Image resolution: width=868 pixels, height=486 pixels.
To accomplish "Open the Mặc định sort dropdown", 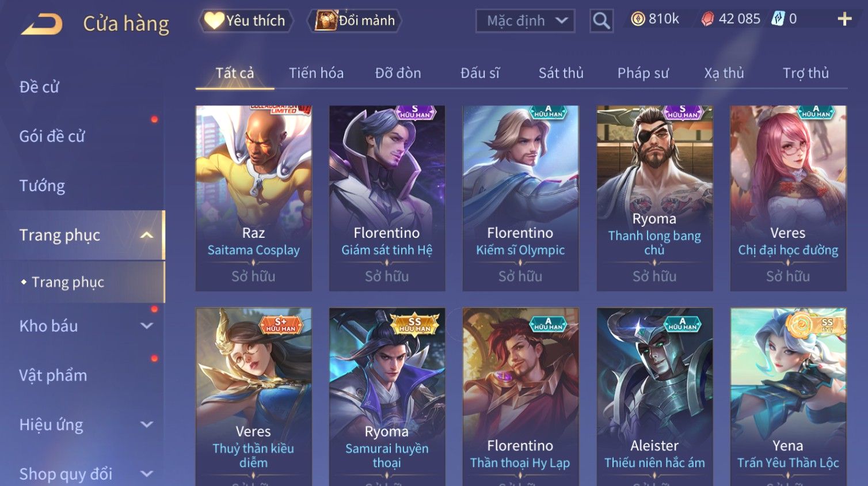I will pos(525,21).
